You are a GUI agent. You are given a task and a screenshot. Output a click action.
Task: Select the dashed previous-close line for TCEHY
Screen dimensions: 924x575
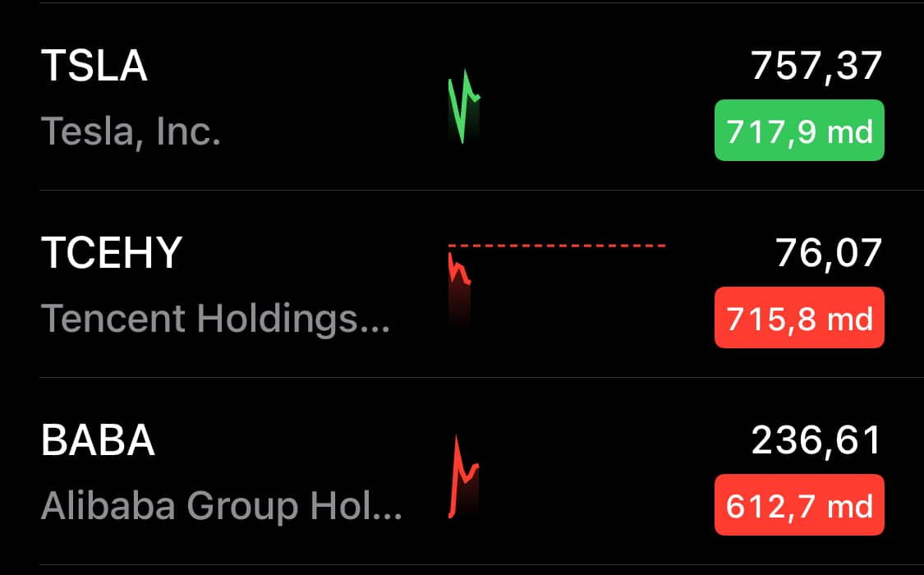(x=557, y=245)
